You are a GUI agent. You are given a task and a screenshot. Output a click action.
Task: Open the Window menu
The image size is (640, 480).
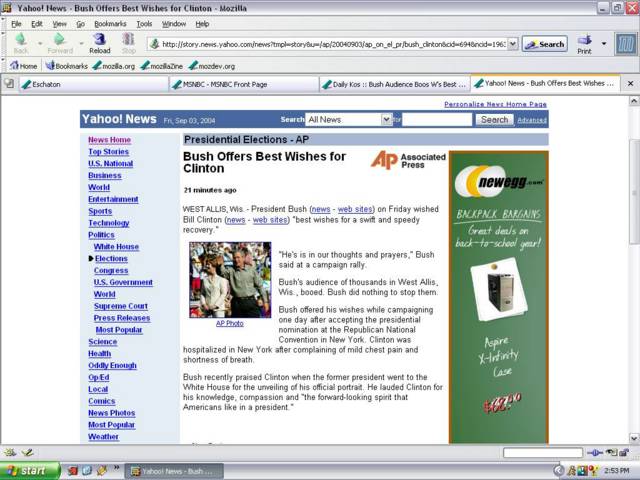pos(174,24)
